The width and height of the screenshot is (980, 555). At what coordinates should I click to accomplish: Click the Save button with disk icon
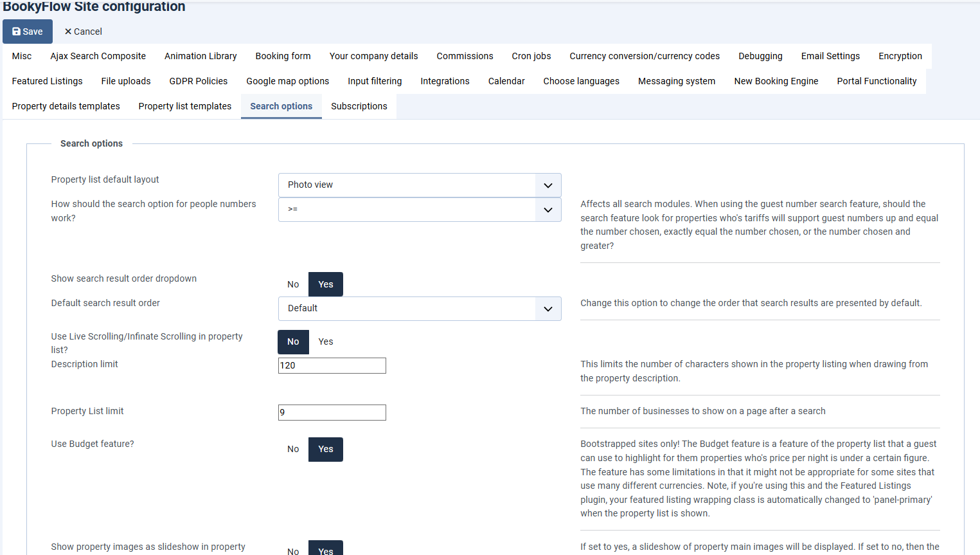click(x=28, y=32)
